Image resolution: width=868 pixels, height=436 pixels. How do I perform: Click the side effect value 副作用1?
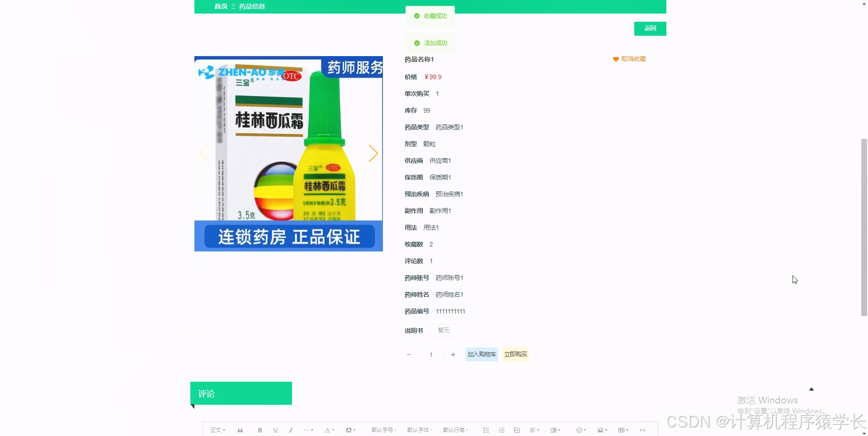coord(440,211)
